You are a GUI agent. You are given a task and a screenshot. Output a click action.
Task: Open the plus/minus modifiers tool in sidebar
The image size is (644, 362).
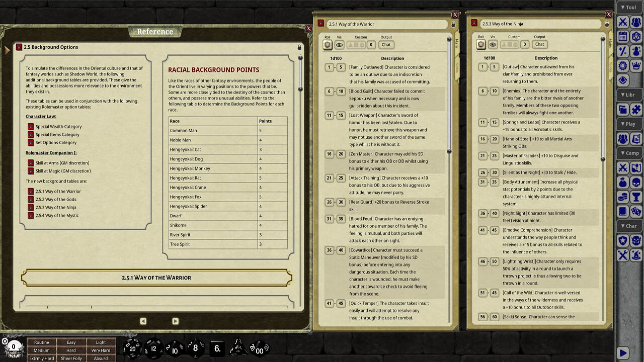tap(623, 51)
